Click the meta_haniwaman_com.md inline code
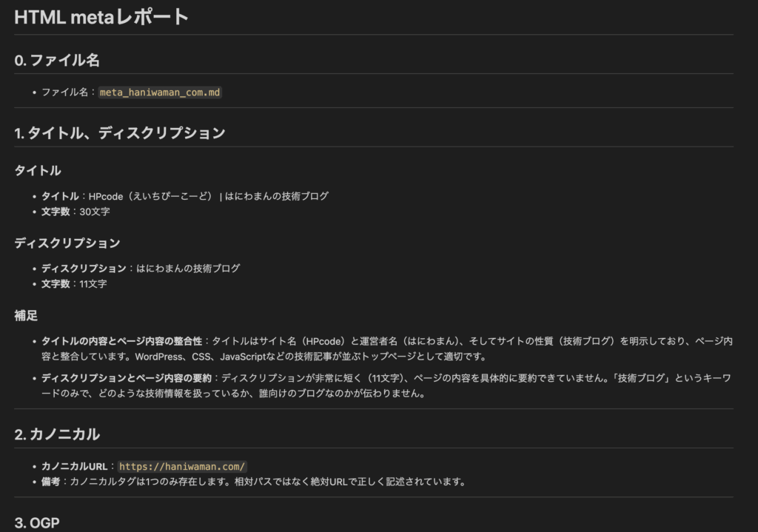Image resolution: width=758 pixels, height=532 pixels. point(160,92)
